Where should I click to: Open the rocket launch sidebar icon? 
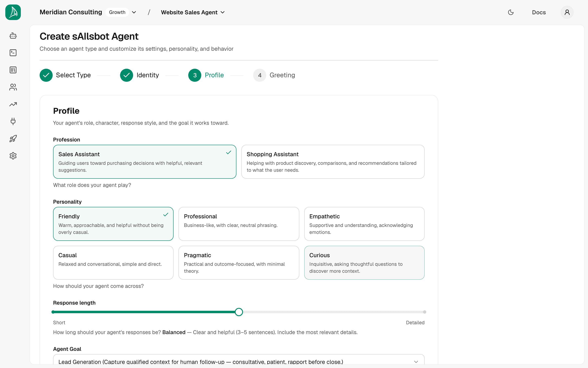13,138
